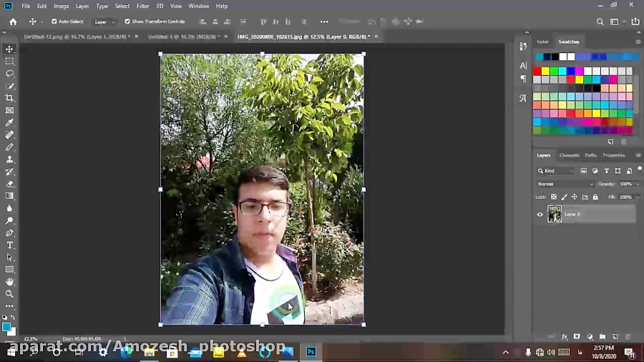Open the Filter menu
The height and width of the screenshot is (362, 644).
[142, 6]
